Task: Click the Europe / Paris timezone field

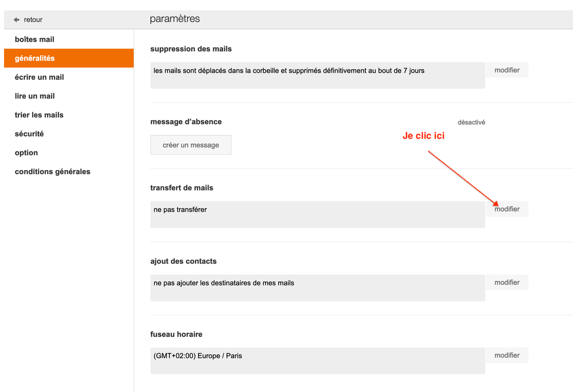Action: (317, 360)
